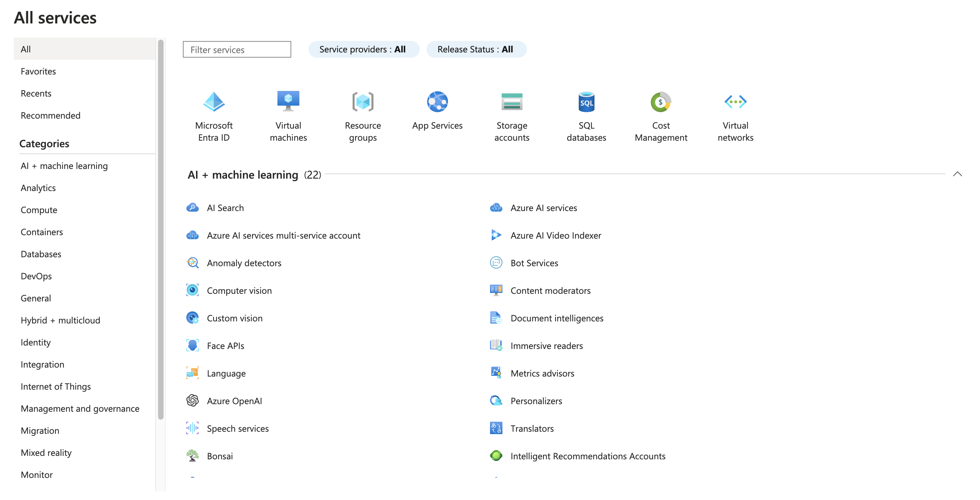Click the SQL databases icon
The height and width of the screenshot is (500, 980).
586,101
